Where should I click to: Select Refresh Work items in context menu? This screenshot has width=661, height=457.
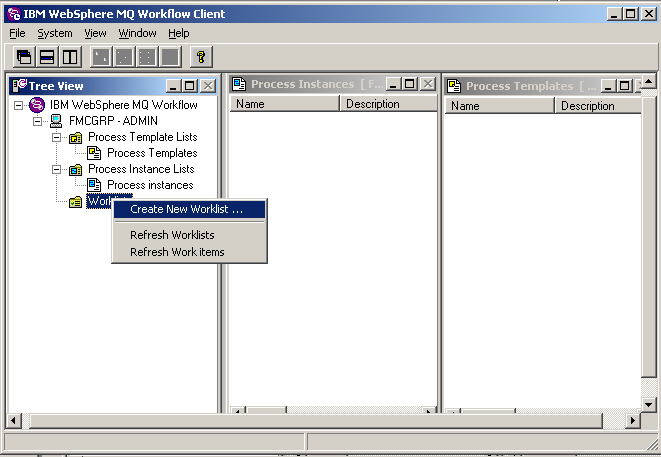[x=177, y=252]
